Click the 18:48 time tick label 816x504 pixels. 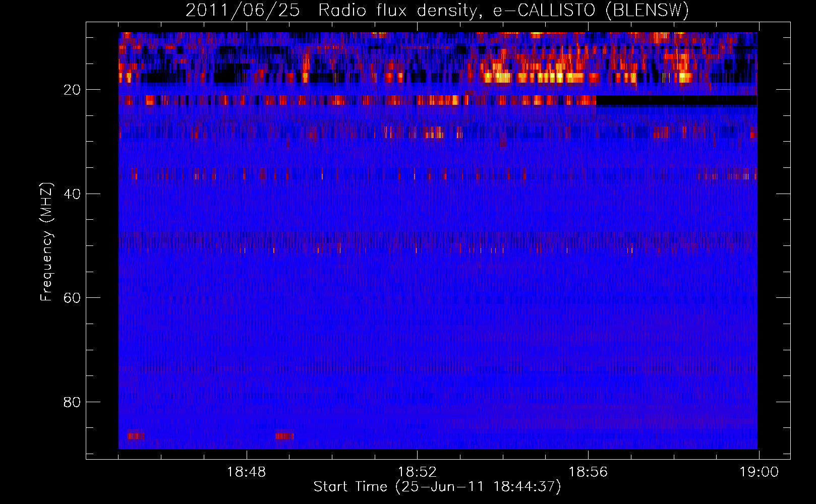point(246,472)
